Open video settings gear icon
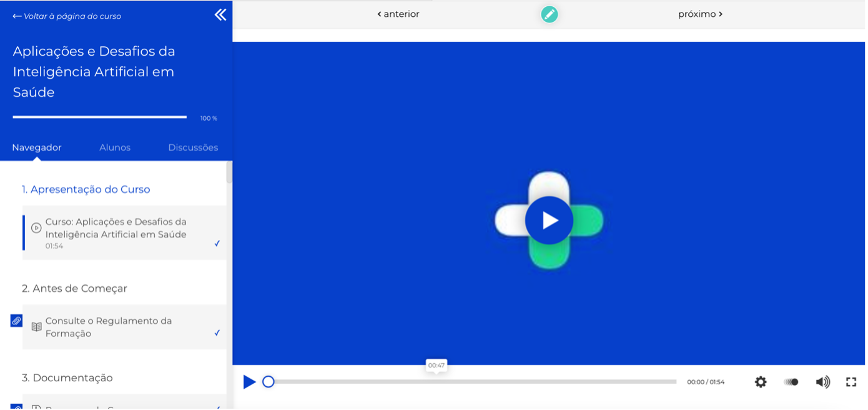The image size is (868, 410). (x=760, y=382)
